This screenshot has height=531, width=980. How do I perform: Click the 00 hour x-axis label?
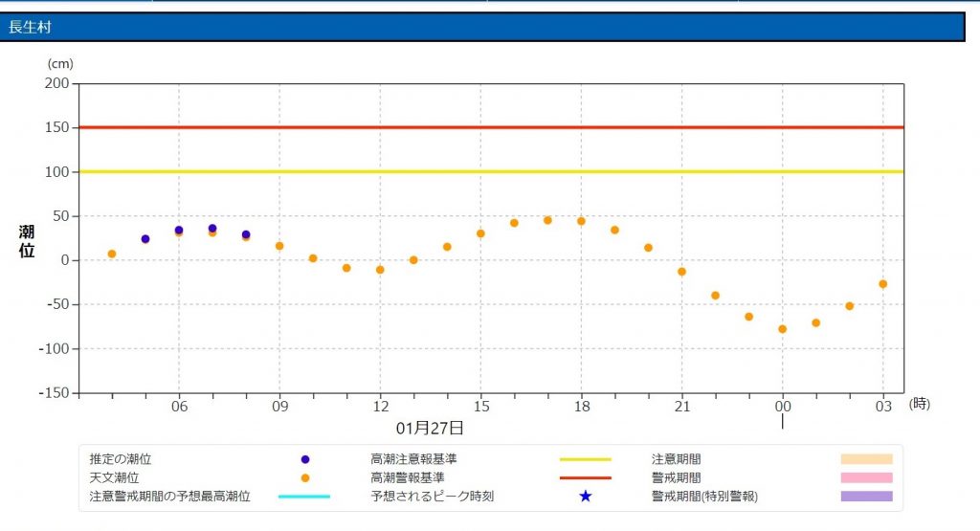[x=783, y=407]
